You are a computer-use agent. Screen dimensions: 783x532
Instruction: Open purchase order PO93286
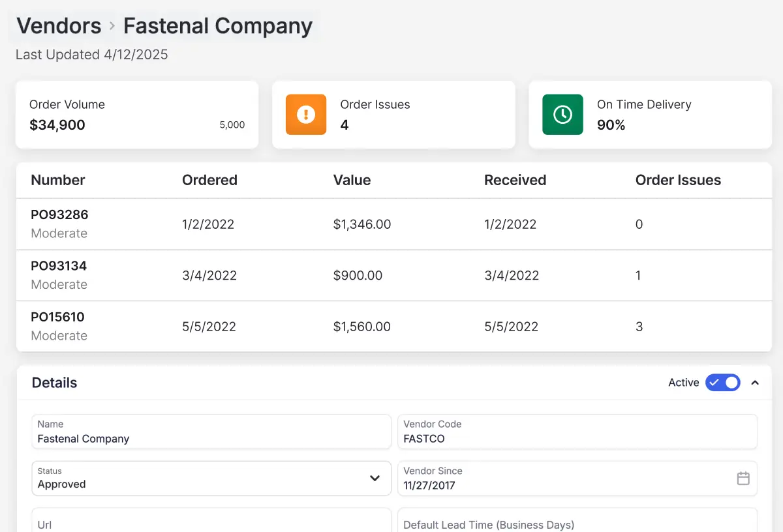click(59, 214)
